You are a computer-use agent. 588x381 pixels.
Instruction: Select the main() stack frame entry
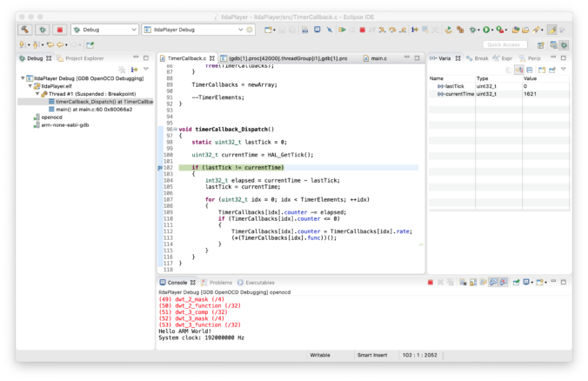coord(93,109)
